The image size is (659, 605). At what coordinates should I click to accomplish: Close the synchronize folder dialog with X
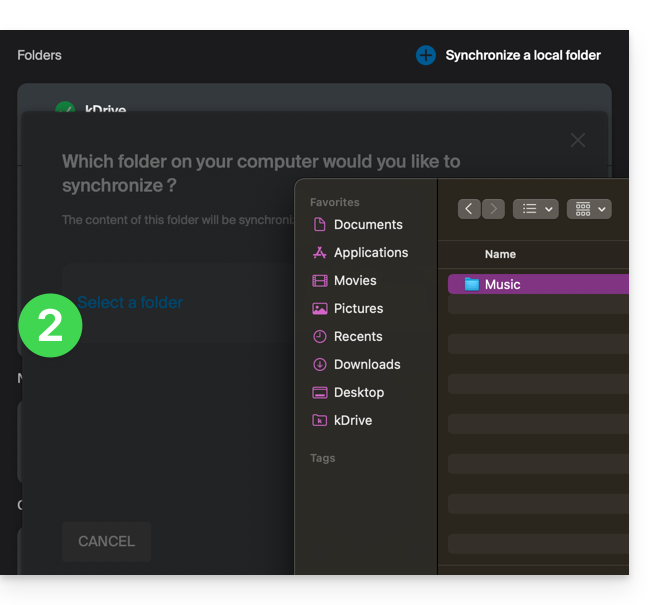point(578,140)
